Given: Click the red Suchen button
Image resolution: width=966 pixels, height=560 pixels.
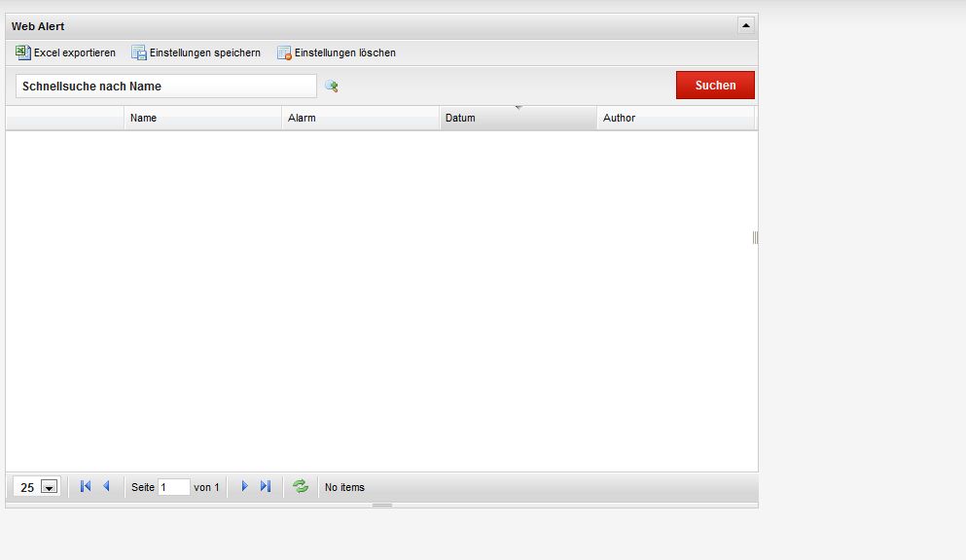Looking at the screenshot, I should pyautogui.click(x=715, y=85).
